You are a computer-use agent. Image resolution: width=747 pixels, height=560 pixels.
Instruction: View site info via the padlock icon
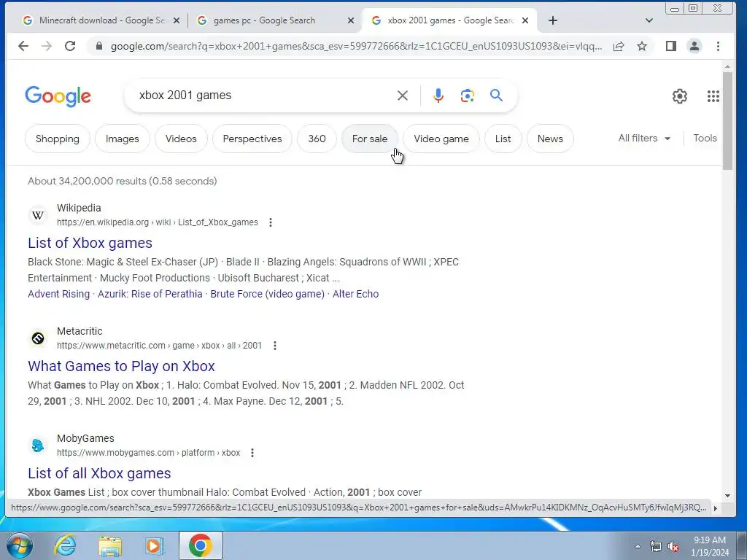[99, 46]
